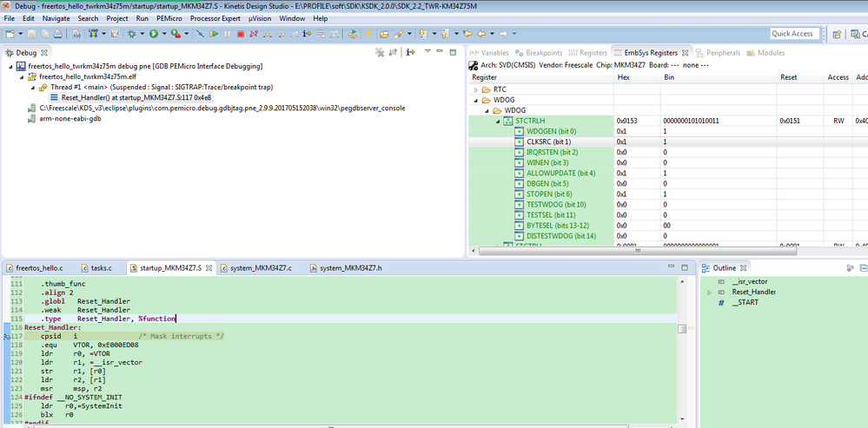Click the External Tools run icon

tap(176, 34)
